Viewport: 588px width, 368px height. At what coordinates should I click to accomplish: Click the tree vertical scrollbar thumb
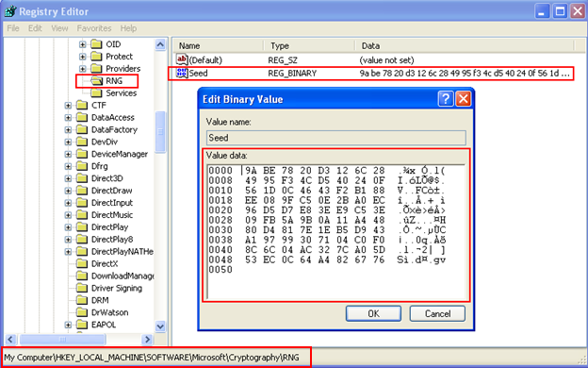click(x=160, y=132)
